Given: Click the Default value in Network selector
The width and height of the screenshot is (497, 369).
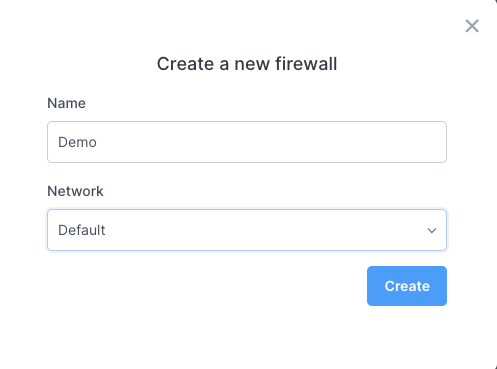Looking at the screenshot, I should [82, 230].
